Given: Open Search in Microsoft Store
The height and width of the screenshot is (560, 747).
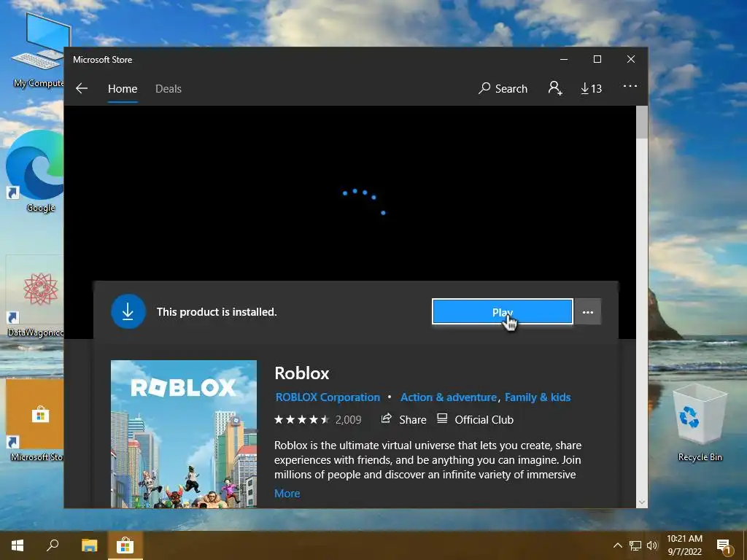Looking at the screenshot, I should 503,88.
